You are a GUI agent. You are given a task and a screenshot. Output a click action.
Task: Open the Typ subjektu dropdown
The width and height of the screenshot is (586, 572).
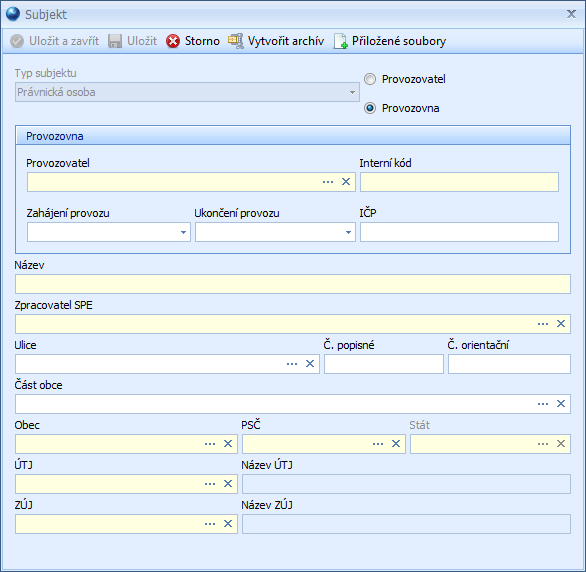[x=352, y=92]
